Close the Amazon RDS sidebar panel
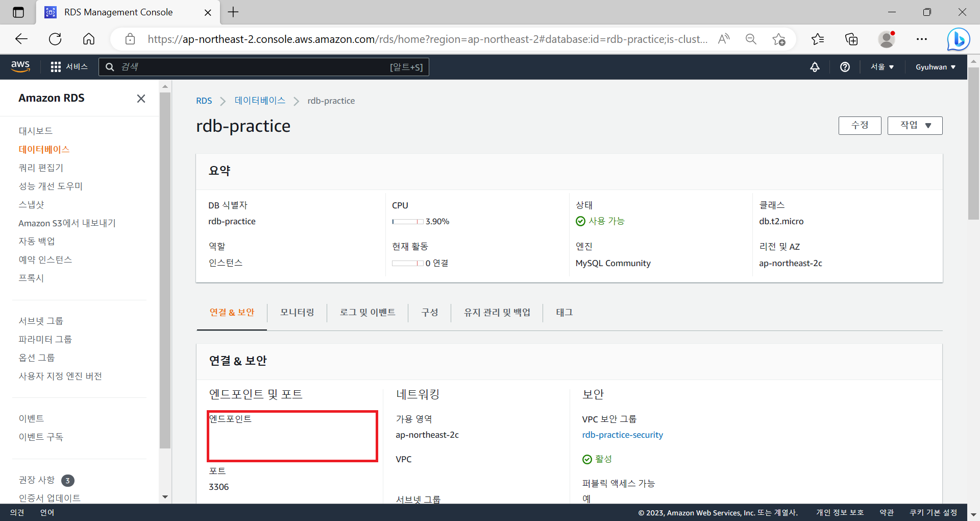Viewport: 980px width, 521px height. pyautogui.click(x=141, y=99)
